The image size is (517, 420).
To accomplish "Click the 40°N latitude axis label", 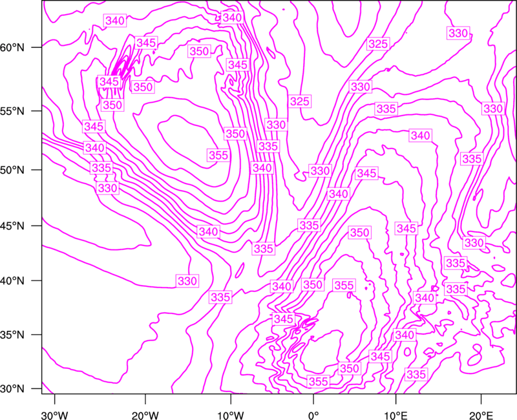I will click(x=12, y=281).
